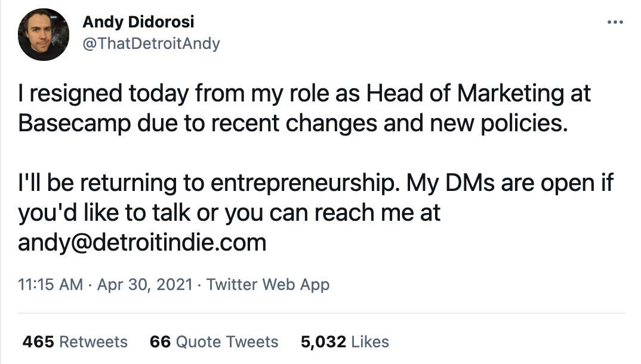View the list of Retweets

pyautogui.click(x=94, y=342)
